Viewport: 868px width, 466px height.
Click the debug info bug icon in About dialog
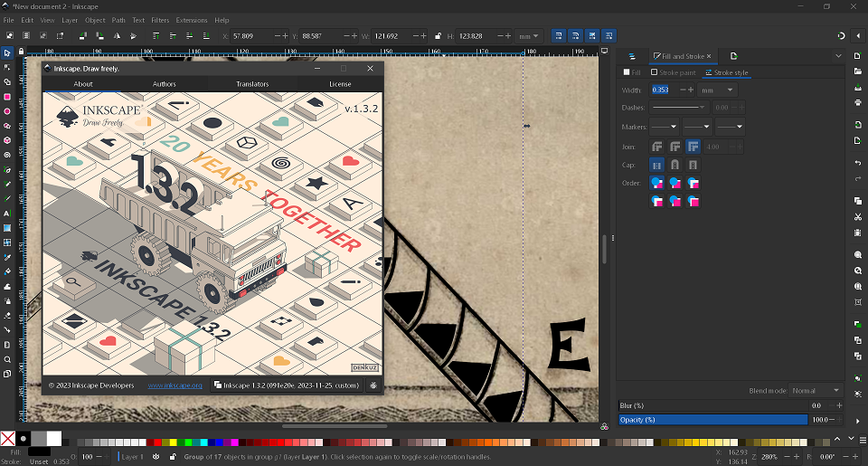[x=373, y=385]
